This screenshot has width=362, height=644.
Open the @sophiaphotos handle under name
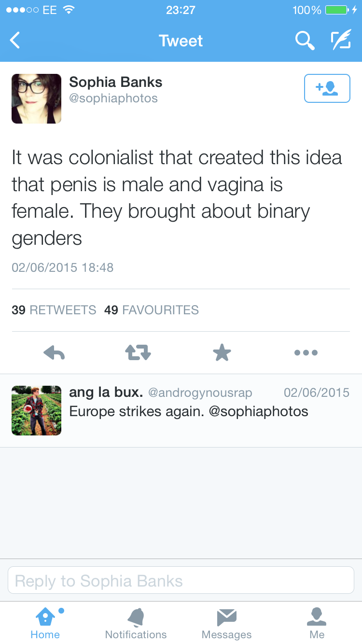(113, 98)
